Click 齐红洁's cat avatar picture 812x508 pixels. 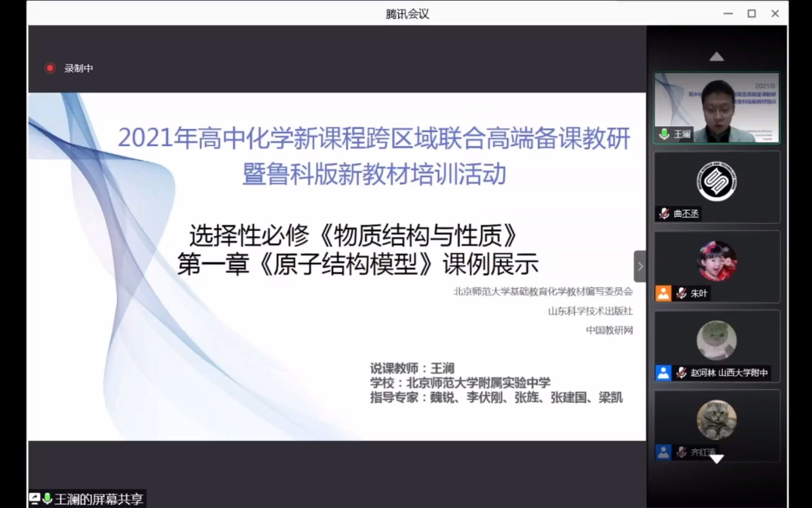click(x=716, y=420)
